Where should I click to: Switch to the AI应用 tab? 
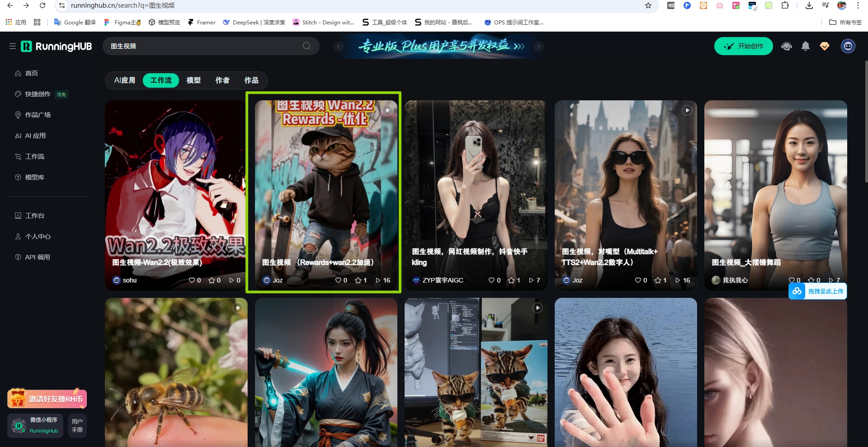click(x=125, y=80)
